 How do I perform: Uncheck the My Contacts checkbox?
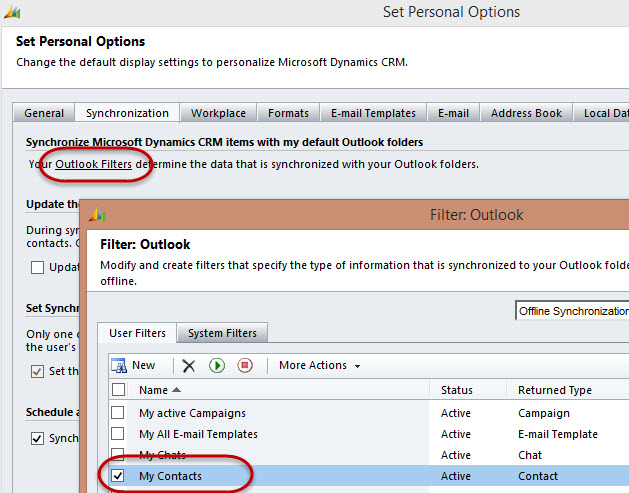[x=118, y=476]
